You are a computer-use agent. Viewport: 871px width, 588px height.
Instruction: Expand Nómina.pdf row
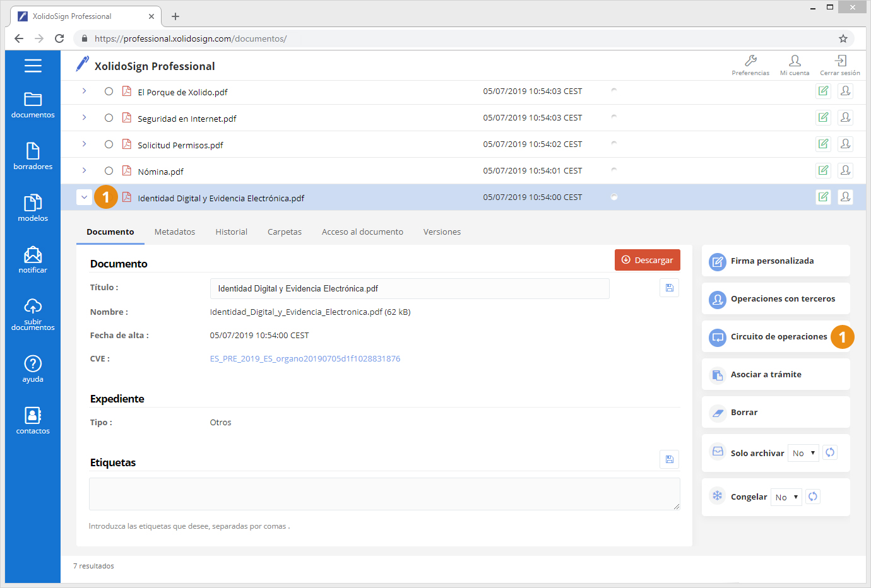(84, 170)
